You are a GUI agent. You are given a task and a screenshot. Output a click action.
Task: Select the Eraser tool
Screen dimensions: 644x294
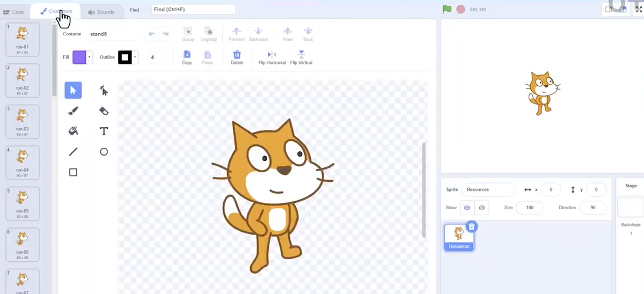click(x=104, y=111)
